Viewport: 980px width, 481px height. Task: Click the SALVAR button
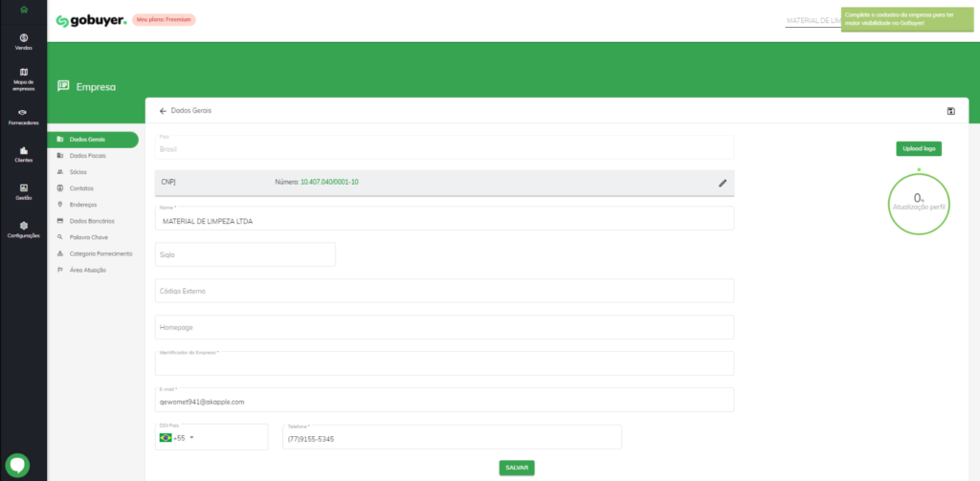(517, 468)
